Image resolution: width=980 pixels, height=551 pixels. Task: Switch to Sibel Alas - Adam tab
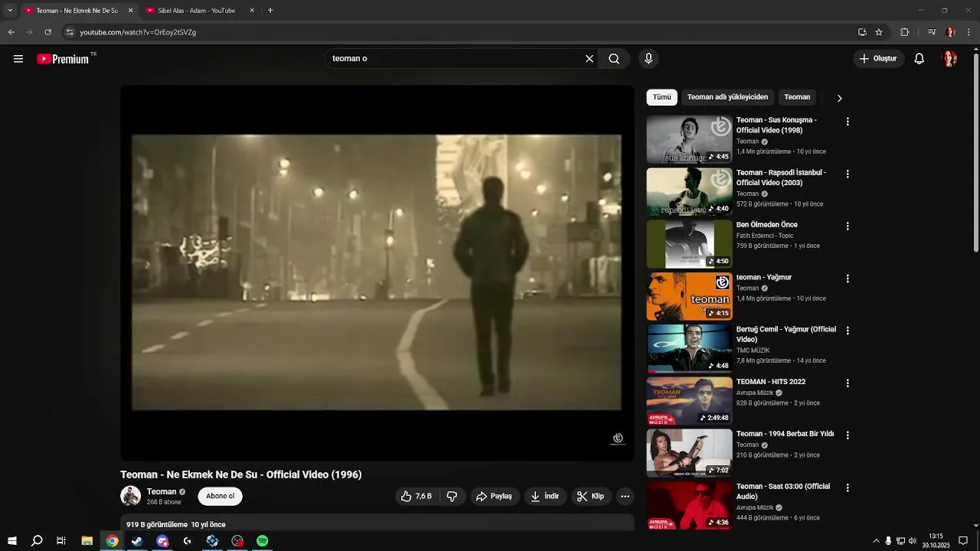coord(198,11)
